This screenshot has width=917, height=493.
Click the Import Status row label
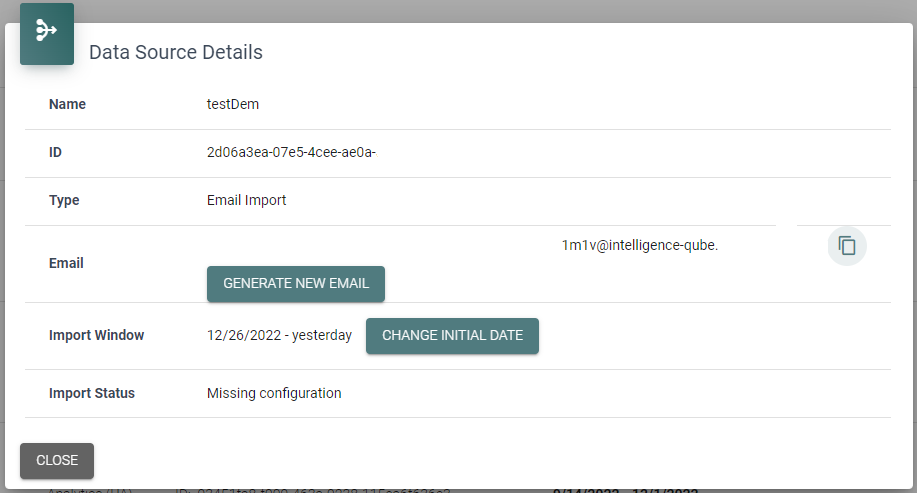[92, 393]
